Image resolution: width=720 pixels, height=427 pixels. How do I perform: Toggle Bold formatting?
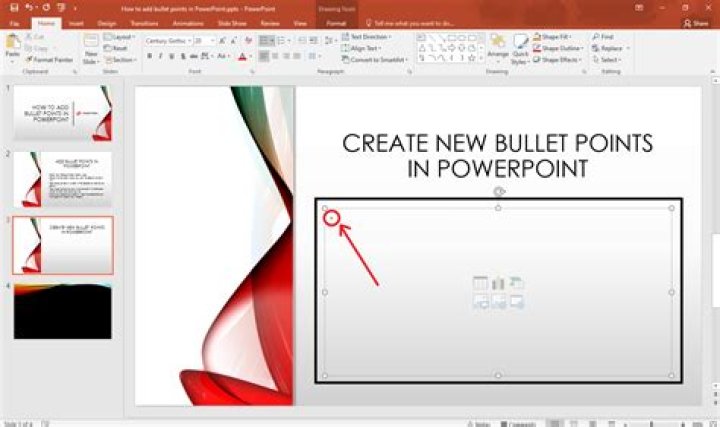[150, 56]
